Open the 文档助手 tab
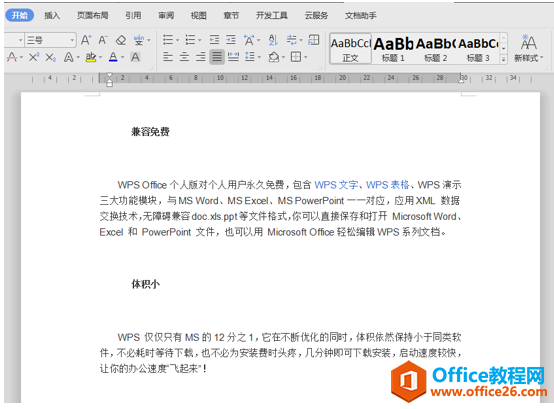The height and width of the screenshot is (409, 554). pos(361,16)
